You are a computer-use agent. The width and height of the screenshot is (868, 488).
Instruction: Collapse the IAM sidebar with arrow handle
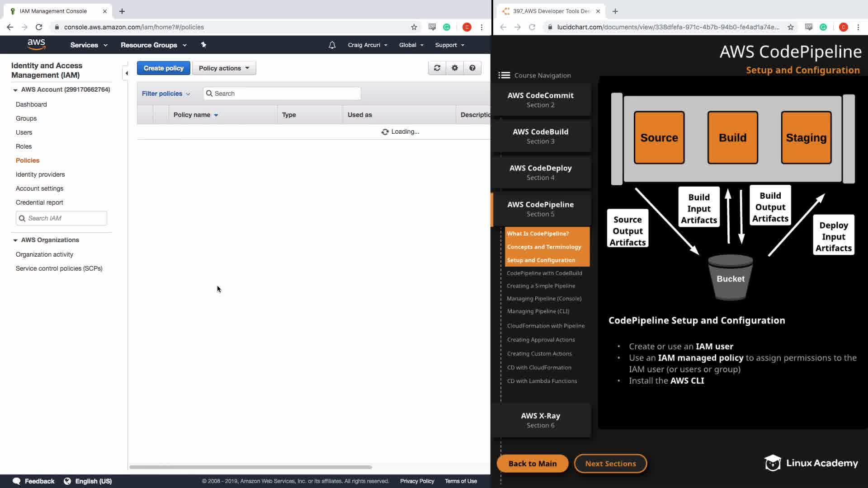pyautogui.click(x=126, y=73)
